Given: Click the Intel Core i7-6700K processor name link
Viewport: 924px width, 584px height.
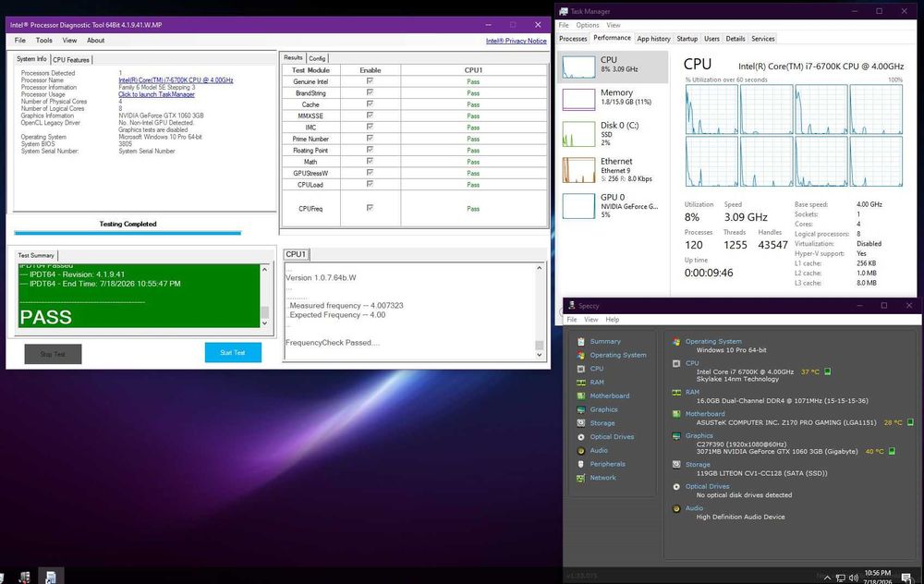Looking at the screenshot, I should pos(176,80).
